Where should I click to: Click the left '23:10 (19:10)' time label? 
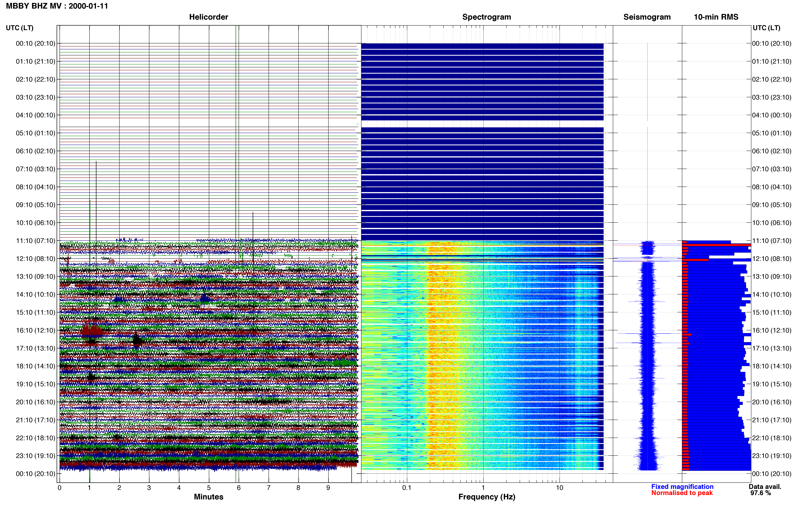point(36,456)
